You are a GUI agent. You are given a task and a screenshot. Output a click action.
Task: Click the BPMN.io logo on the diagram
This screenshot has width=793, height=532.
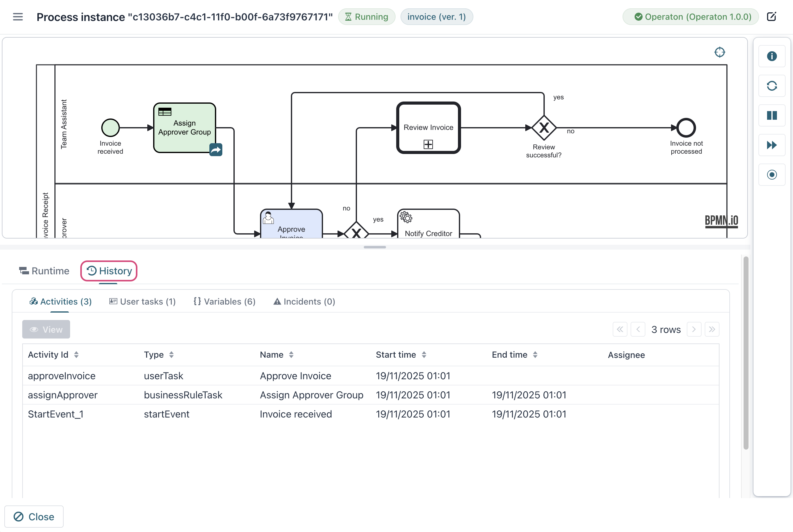(x=721, y=221)
